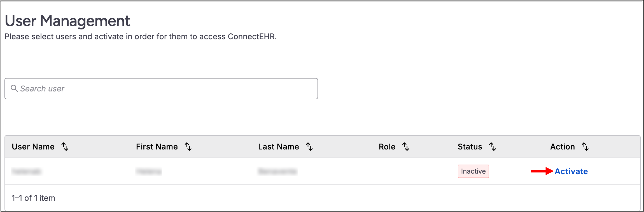Sort by User Name using arrows icon

coord(65,147)
